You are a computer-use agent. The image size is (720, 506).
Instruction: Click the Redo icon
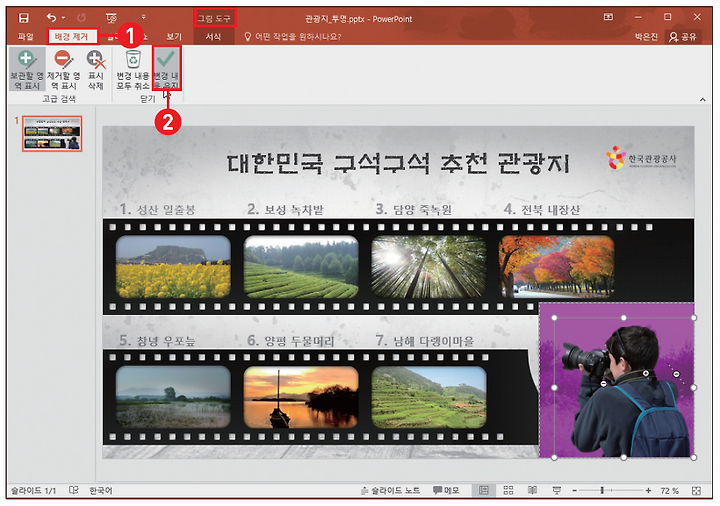click(81, 17)
